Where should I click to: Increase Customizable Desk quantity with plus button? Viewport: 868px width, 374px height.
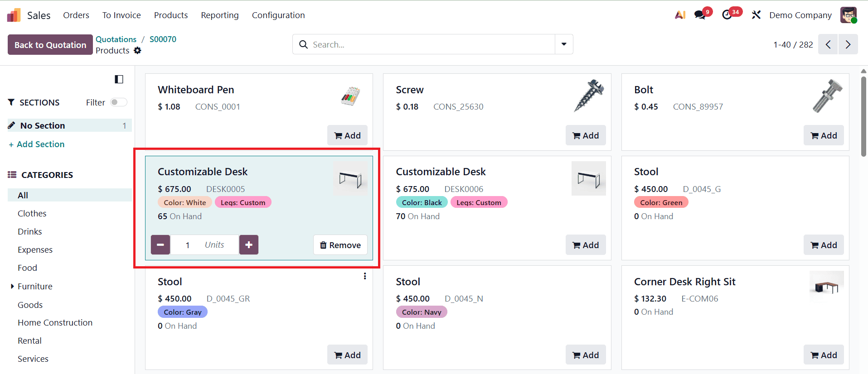coord(248,245)
